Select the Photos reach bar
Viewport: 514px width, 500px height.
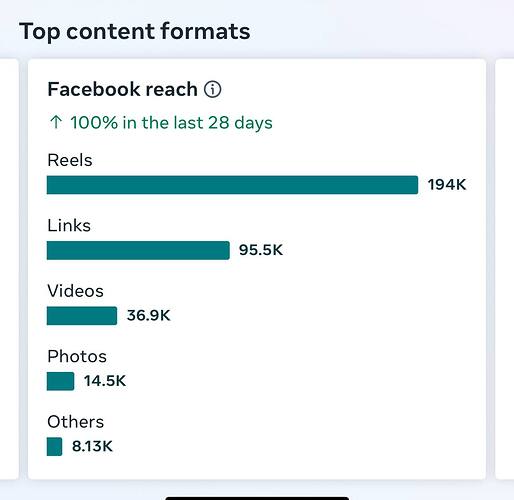pyautogui.click(x=60, y=381)
